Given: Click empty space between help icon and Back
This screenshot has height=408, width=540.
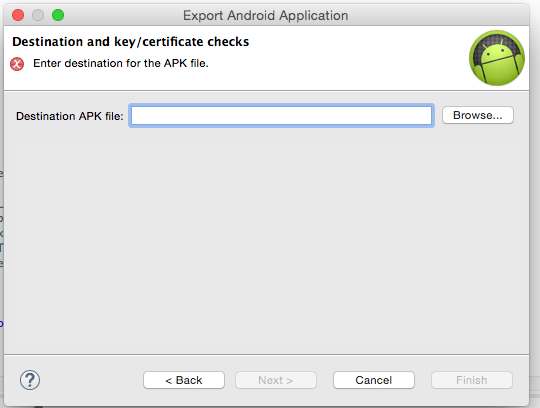Looking at the screenshot, I should (92, 380).
